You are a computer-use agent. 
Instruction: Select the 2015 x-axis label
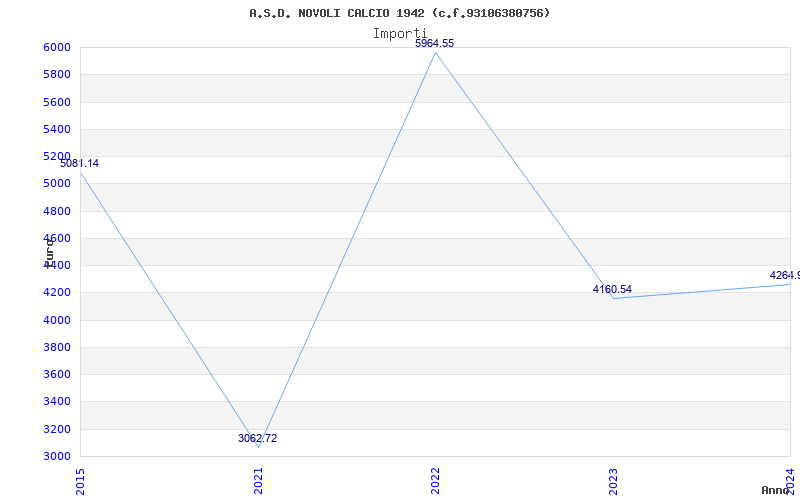pyautogui.click(x=80, y=481)
